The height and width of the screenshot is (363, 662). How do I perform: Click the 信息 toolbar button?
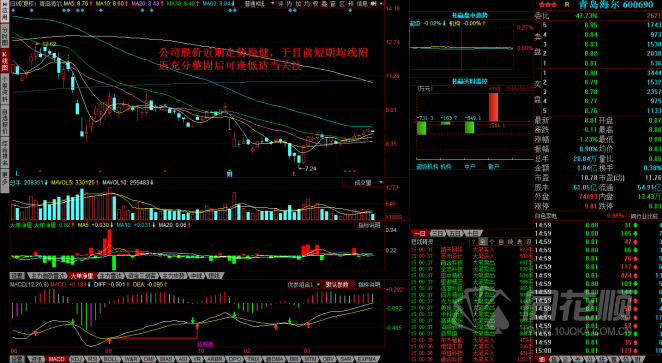coord(362,3)
